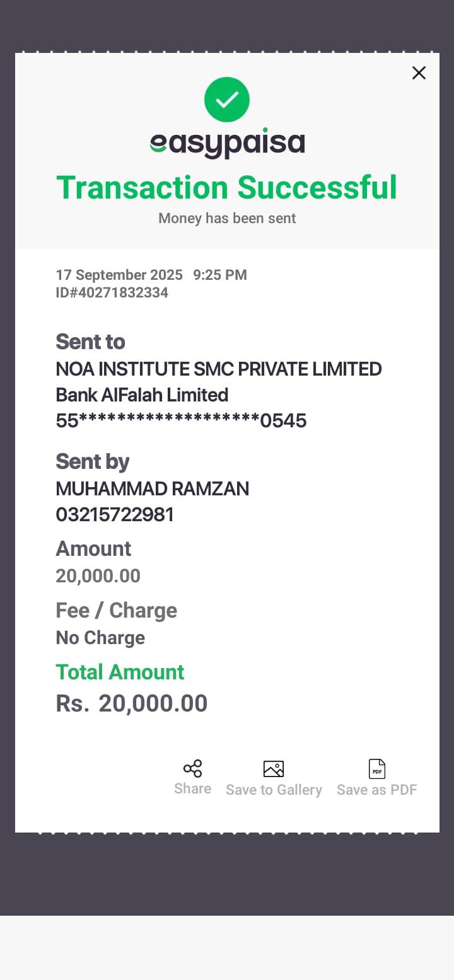Tap the Save to Gallery picture icon

[274, 769]
